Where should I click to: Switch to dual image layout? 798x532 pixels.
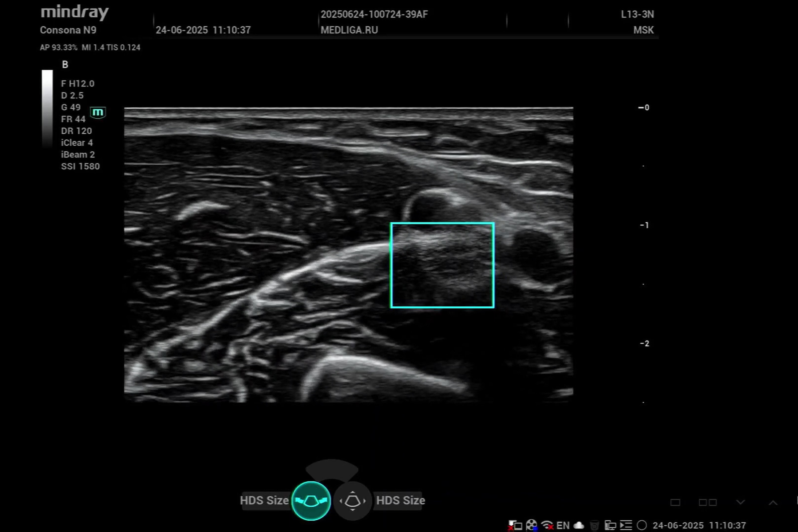(x=708, y=502)
